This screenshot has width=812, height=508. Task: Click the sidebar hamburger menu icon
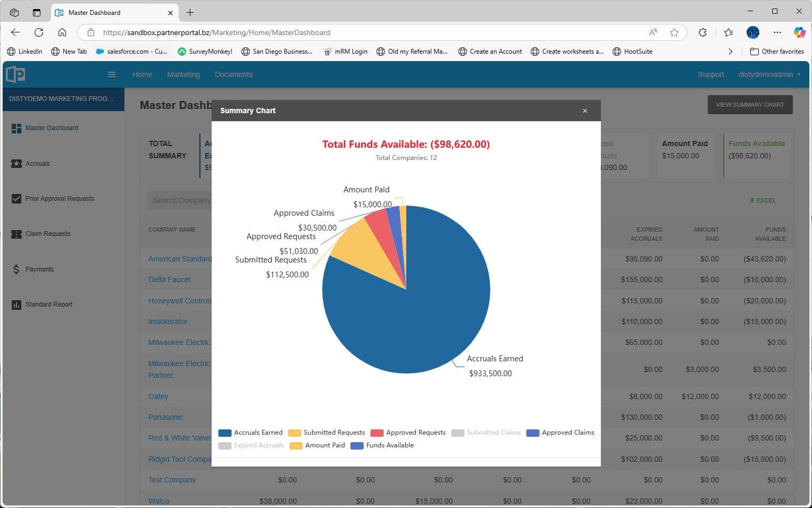[x=112, y=74]
